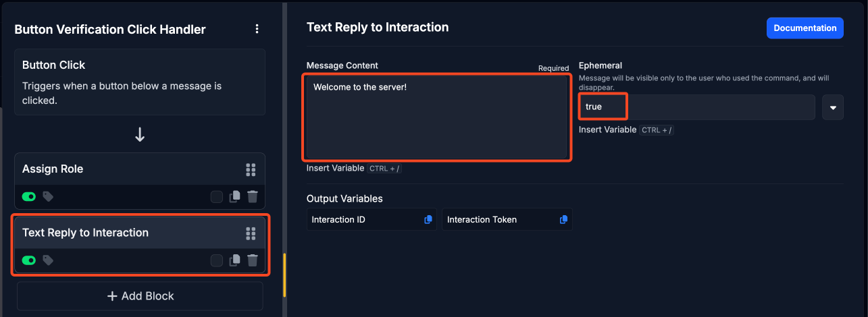868x317 pixels.
Task: Click the drag handle on Text Reply to Interaction
Action: [251, 233]
